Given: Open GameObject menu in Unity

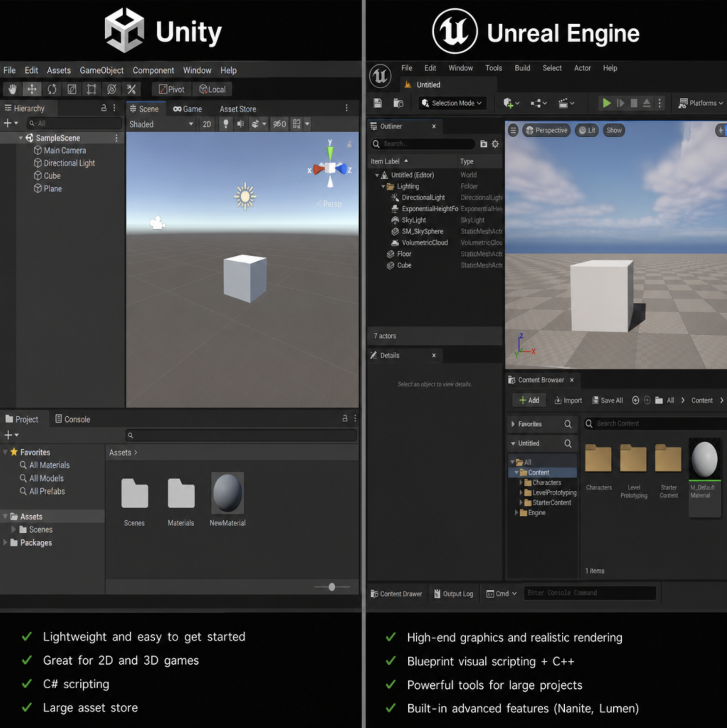Looking at the screenshot, I should (101, 71).
